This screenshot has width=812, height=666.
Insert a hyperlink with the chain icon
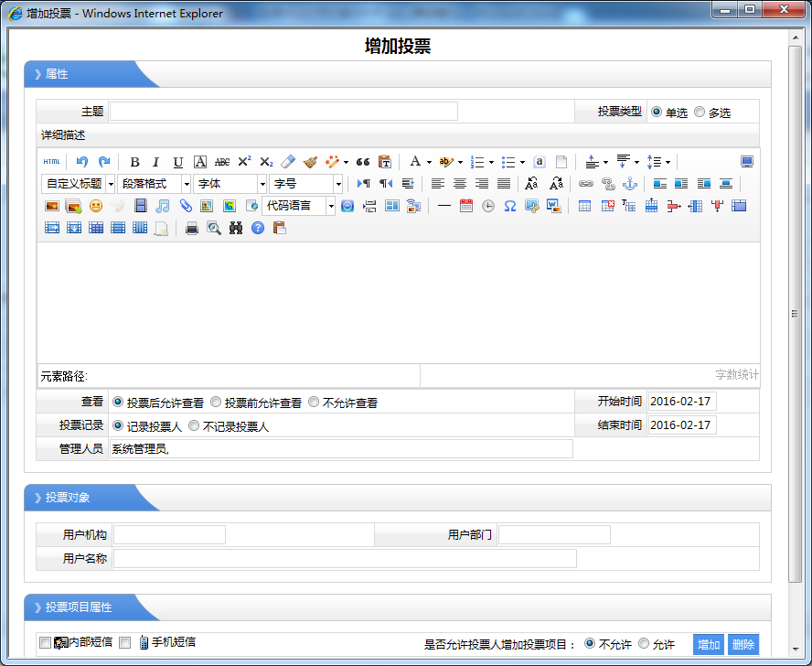point(586,184)
